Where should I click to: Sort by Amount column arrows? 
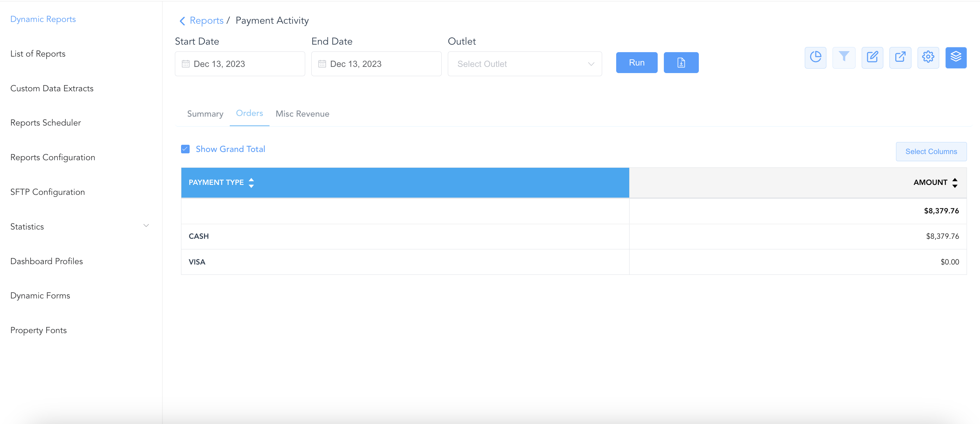coord(955,183)
